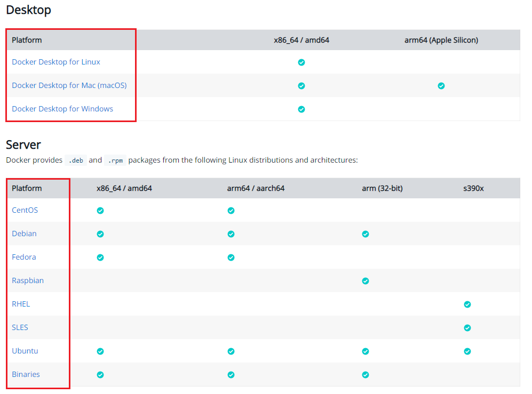Open the Ubuntu platform link
Viewport: 532px width, 394px height.
pos(25,351)
